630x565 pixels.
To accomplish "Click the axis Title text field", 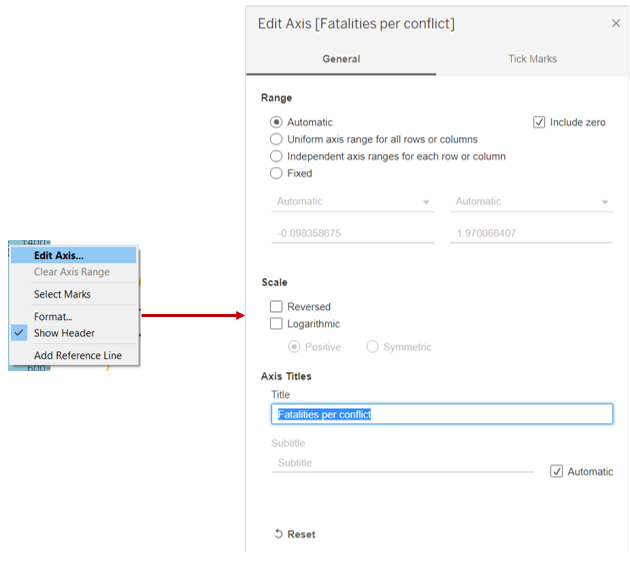I will [x=441, y=414].
